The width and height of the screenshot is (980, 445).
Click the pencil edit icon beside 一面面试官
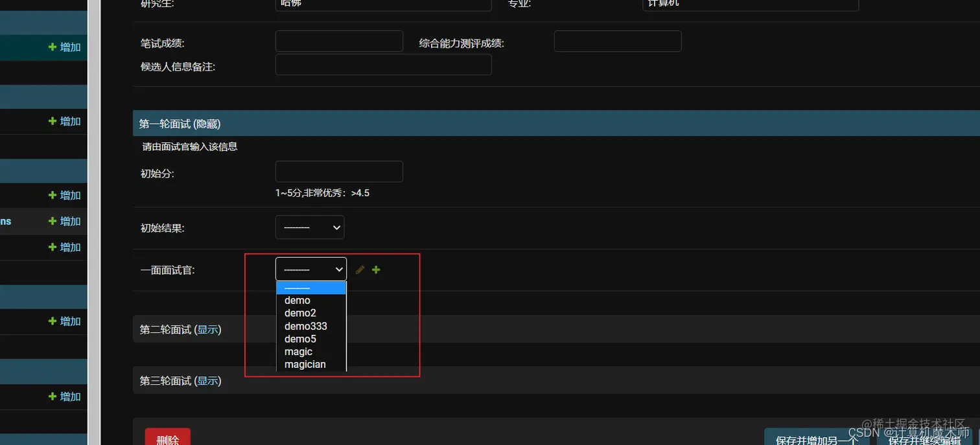[360, 269]
